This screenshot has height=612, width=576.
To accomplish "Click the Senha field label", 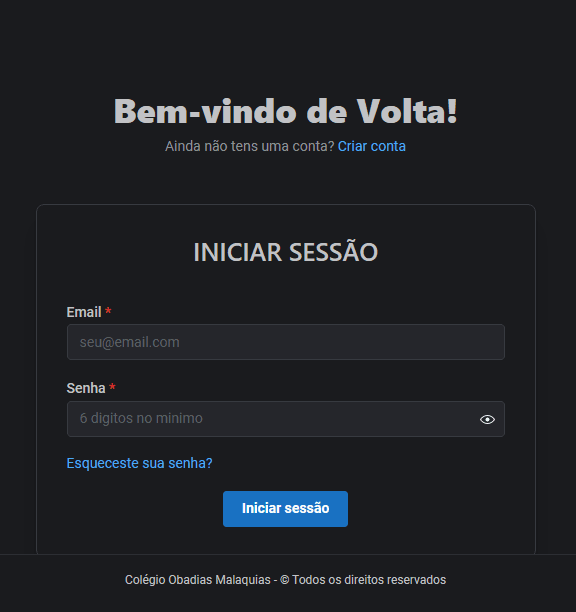I will [86, 388].
